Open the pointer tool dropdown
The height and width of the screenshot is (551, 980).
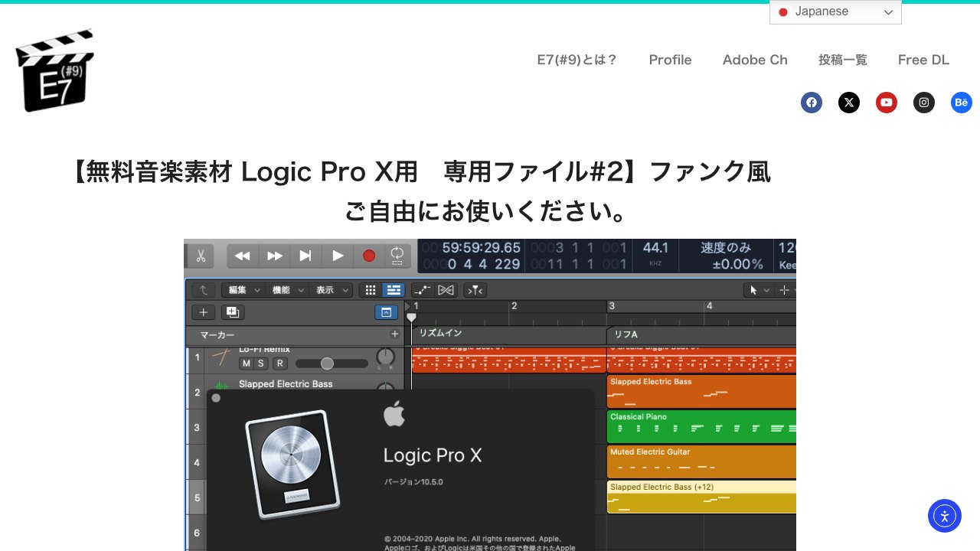point(759,290)
